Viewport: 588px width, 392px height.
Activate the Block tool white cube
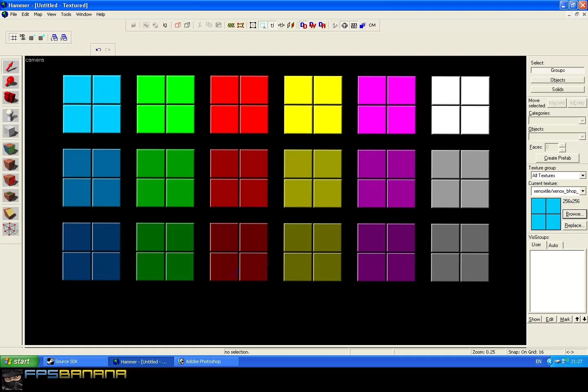(x=11, y=131)
